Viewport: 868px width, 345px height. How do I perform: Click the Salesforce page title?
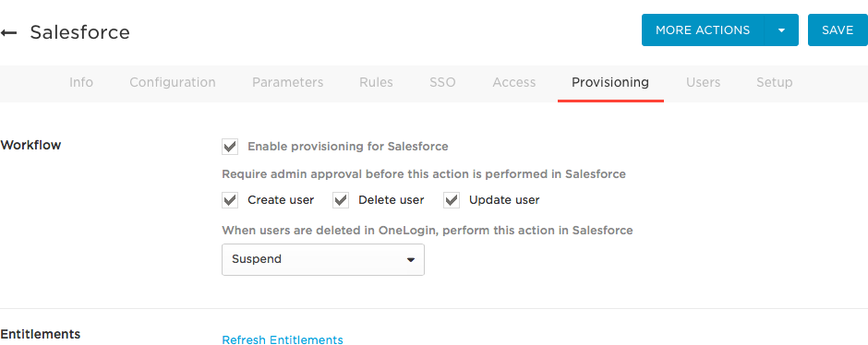tap(79, 32)
